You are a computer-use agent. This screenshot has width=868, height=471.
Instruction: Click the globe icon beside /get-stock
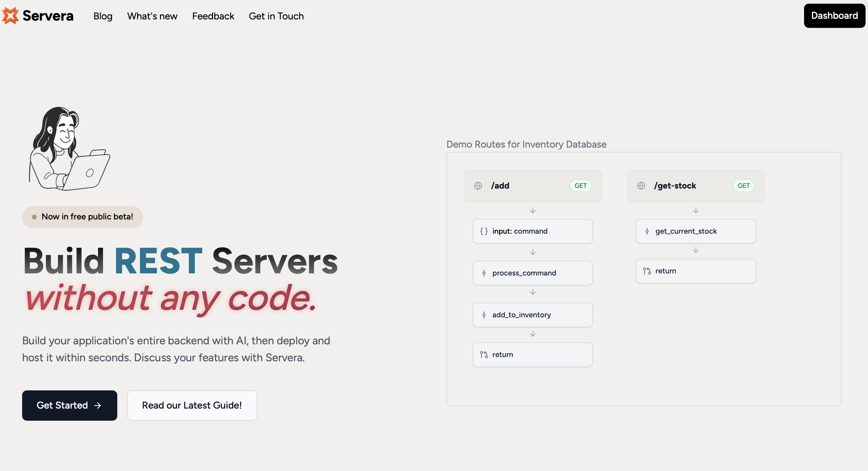[641, 185]
